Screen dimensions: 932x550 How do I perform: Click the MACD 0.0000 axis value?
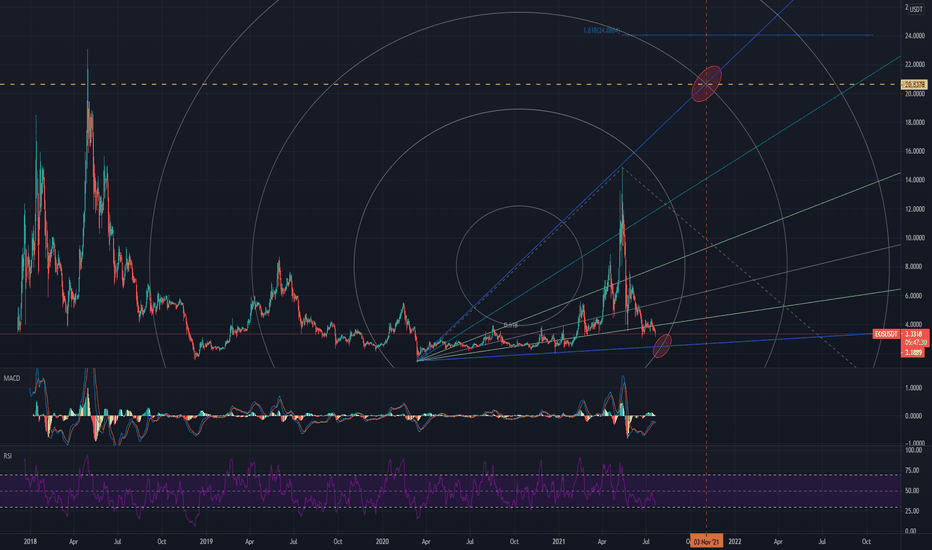(x=914, y=416)
